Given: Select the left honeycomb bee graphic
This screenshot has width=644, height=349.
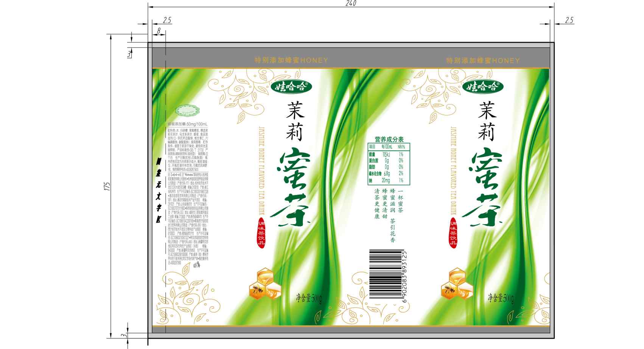Looking at the screenshot, I should 265,284.
